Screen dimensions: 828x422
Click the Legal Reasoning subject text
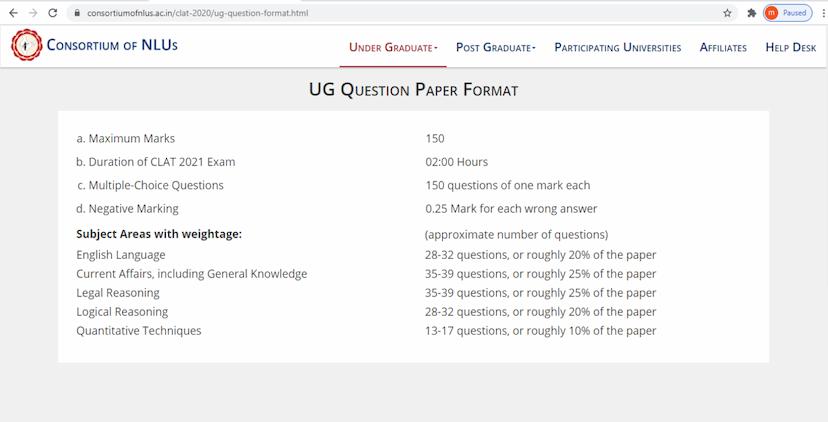(x=117, y=293)
